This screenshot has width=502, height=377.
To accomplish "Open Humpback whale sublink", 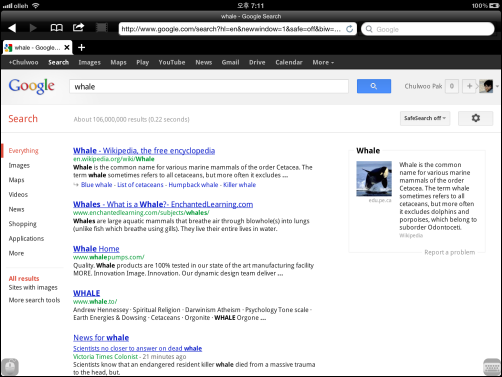I will [x=193, y=185].
